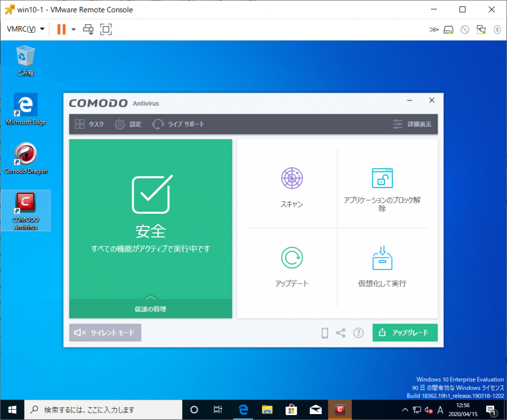Image resolution: width=507 pixels, height=420 pixels.
Task: Open the clock showing 12:56
Action: pos(463,410)
